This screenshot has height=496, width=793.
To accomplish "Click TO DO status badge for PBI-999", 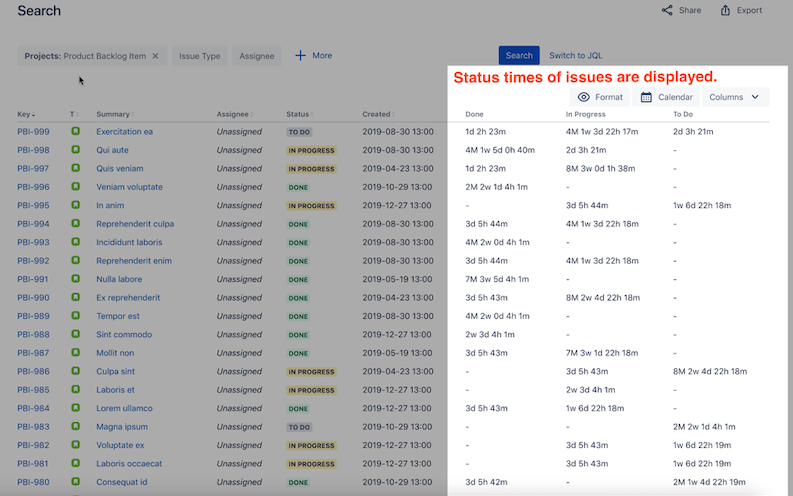I will click(x=299, y=132).
